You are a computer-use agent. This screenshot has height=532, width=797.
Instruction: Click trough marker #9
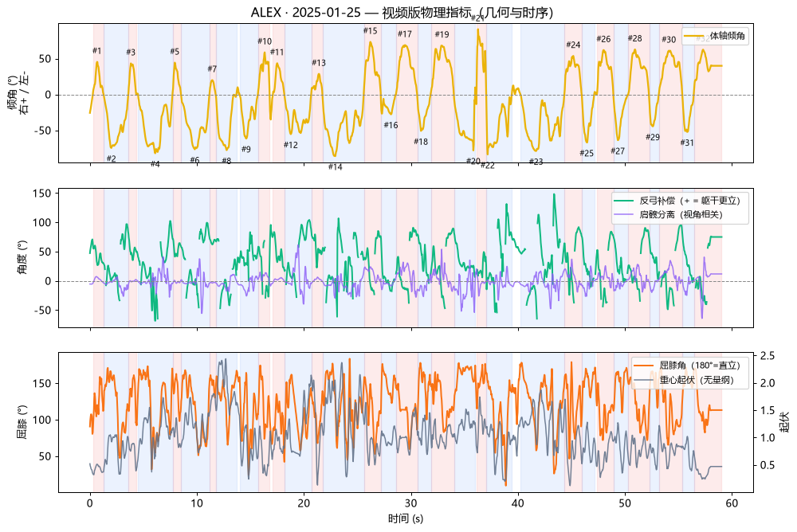click(246, 150)
